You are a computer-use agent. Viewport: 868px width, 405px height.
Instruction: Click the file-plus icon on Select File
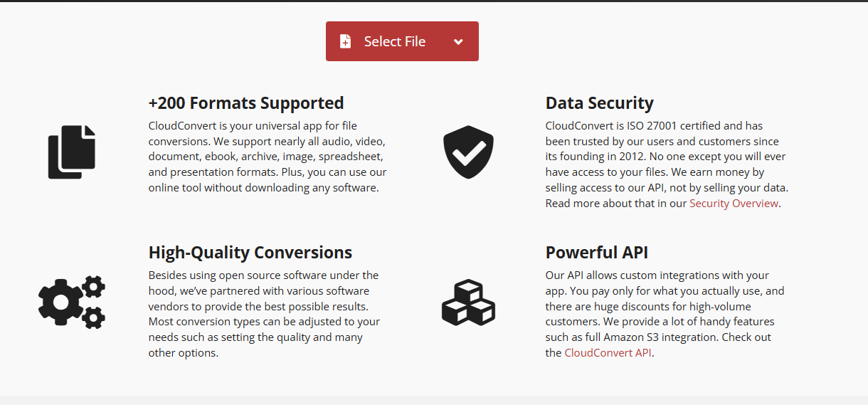(x=345, y=41)
